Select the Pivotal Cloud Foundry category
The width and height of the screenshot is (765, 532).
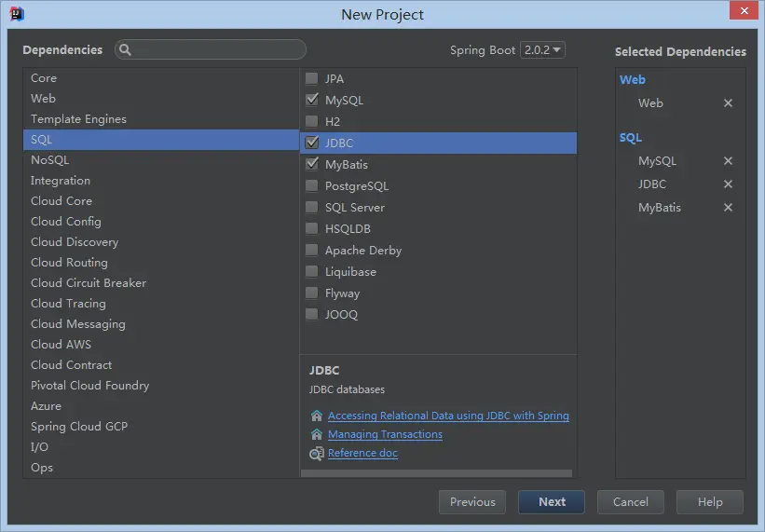click(161, 385)
